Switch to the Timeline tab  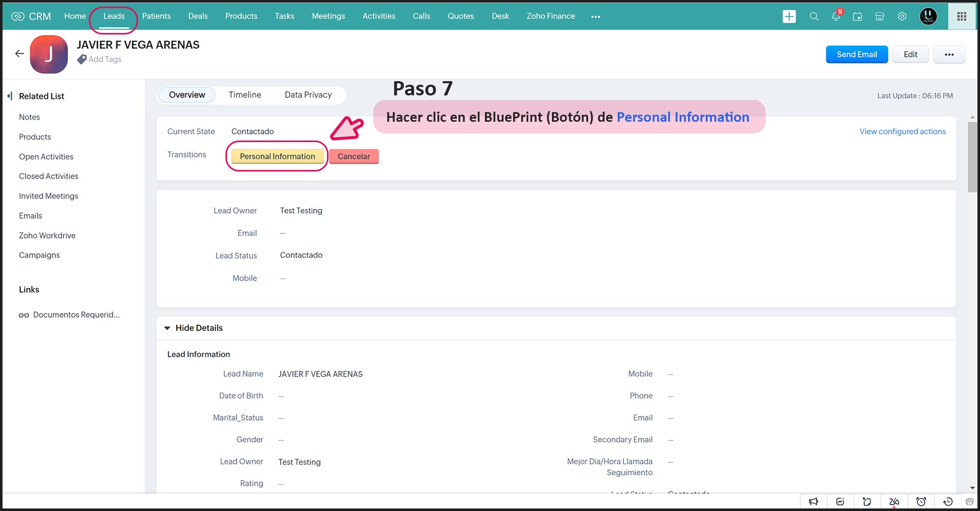click(245, 95)
